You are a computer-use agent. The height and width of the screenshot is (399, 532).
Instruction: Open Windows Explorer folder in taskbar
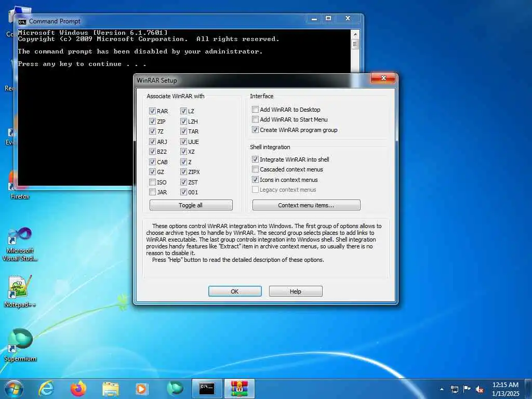[111, 389]
